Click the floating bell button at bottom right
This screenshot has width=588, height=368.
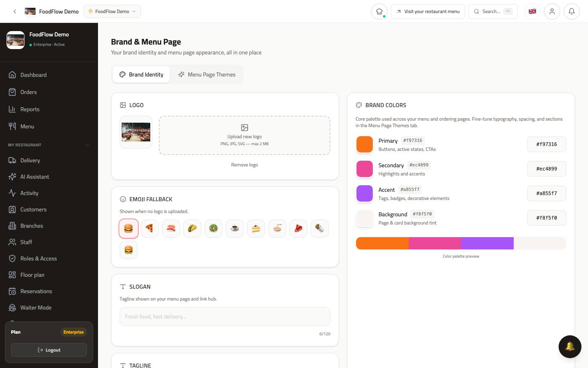570,346
